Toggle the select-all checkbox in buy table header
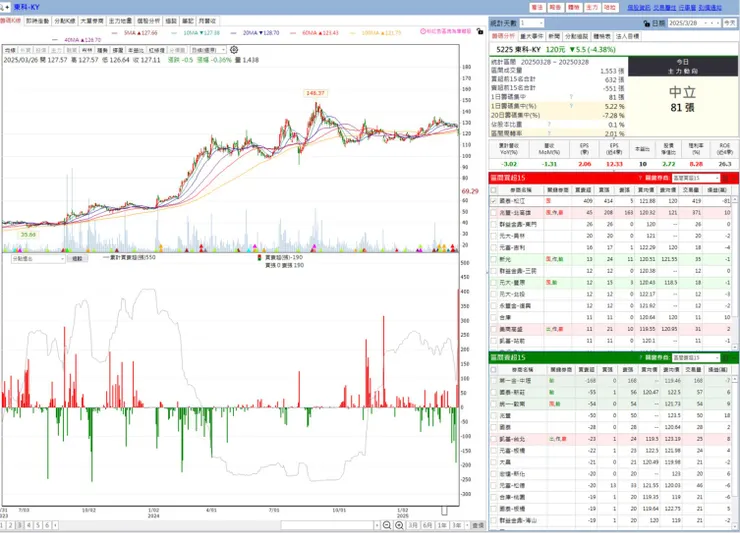Image resolution: width=740 pixels, height=533 pixels. [494, 190]
